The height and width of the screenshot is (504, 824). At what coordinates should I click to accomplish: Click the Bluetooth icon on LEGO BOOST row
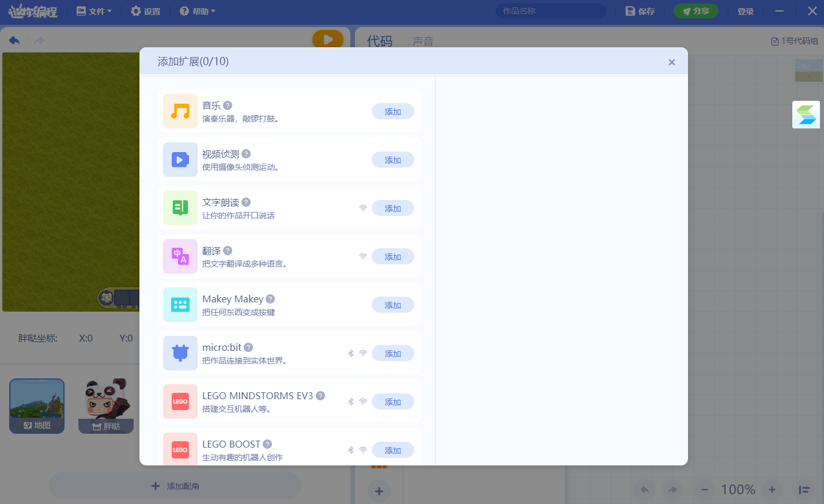pyautogui.click(x=350, y=450)
